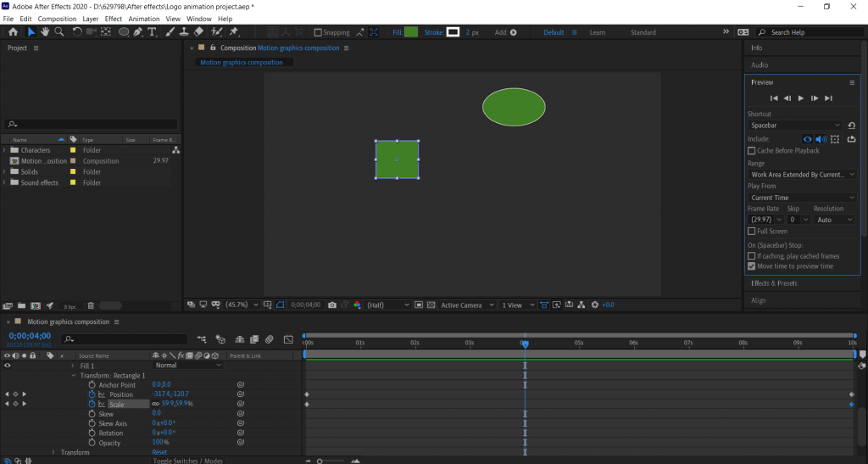The height and width of the screenshot is (464, 868).
Task: Activate the Puppet Pin tool
Action: pyautogui.click(x=233, y=32)
